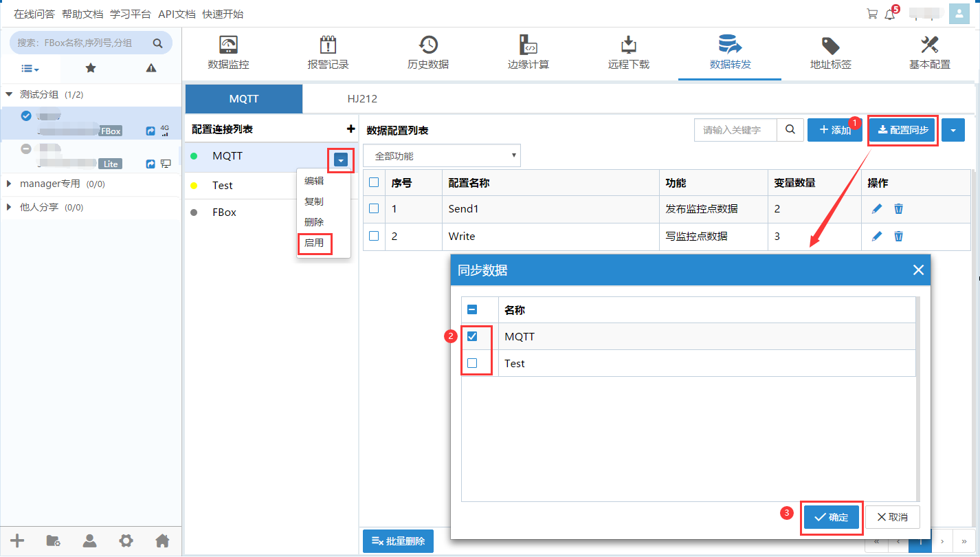
Task: Open the 全部功能 filter dropdown
Action: (442, 156)
